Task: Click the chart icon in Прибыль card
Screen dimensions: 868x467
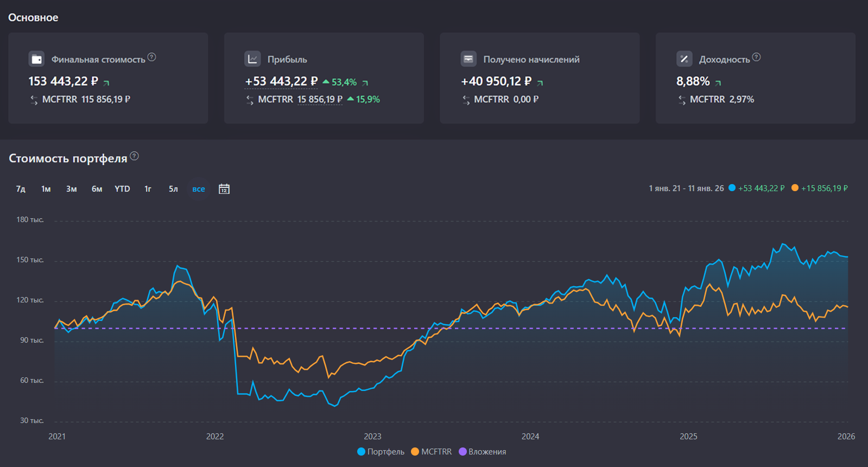Action: 252,59
